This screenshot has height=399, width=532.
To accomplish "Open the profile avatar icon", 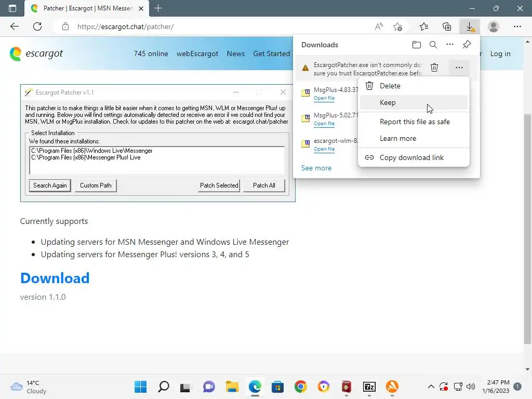I will pyautogui.click(x=494, y=26).
